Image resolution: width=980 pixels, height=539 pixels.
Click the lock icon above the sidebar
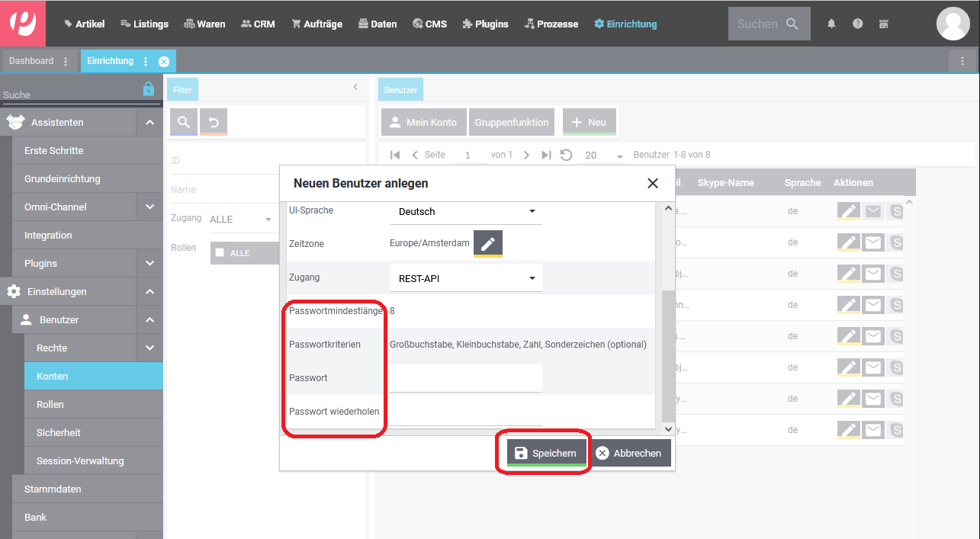coord(149,89)
